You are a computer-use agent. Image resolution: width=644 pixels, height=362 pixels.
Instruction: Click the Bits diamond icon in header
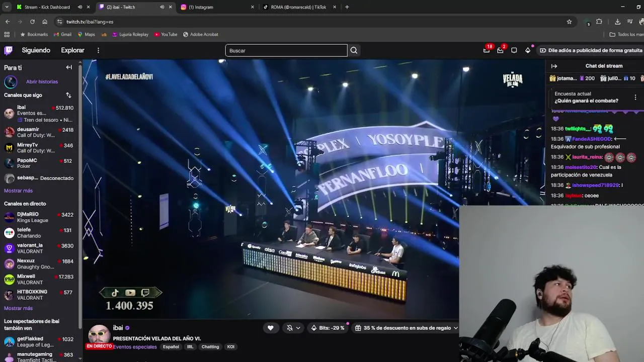point(528,50)
